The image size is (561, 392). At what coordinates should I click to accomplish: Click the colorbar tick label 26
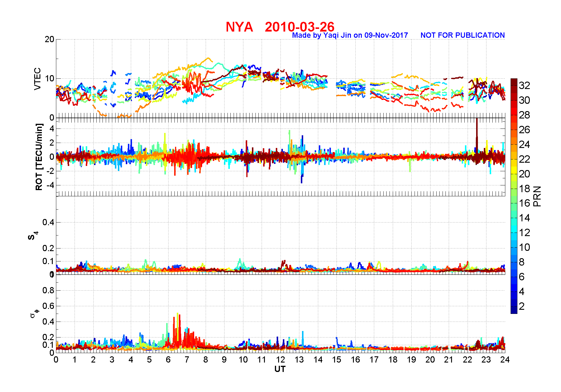tap(524, 130)
